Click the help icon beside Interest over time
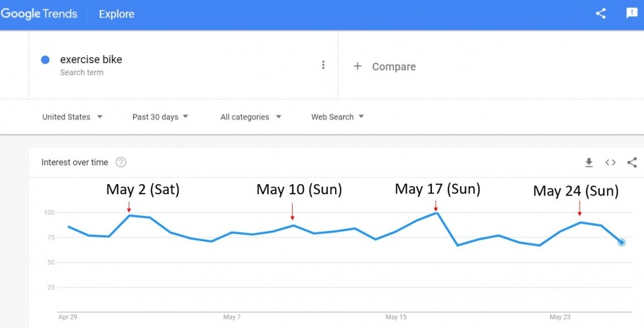Screen dimensions: 644x331 (x=121, y=162)
